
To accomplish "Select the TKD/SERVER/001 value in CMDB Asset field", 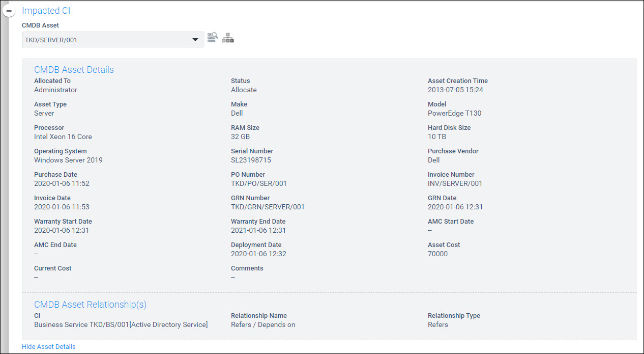I will point(51,40).
